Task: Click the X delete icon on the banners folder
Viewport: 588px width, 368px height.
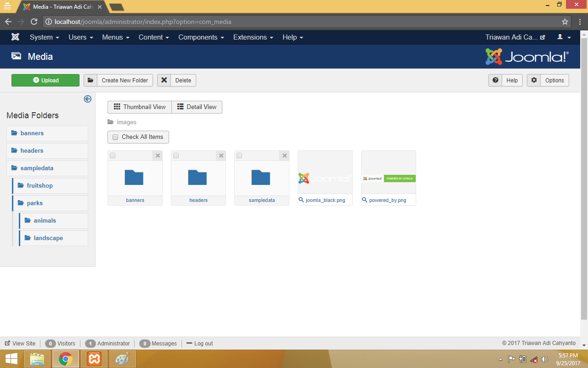Action: [x=158, y=156]
